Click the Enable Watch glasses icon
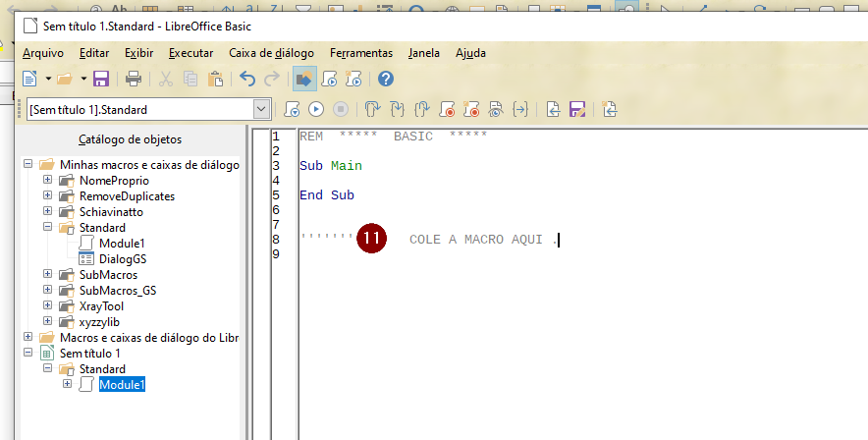The width and height of the screenshot is (868, 440). pyautogui.click(x=496, y=110)
